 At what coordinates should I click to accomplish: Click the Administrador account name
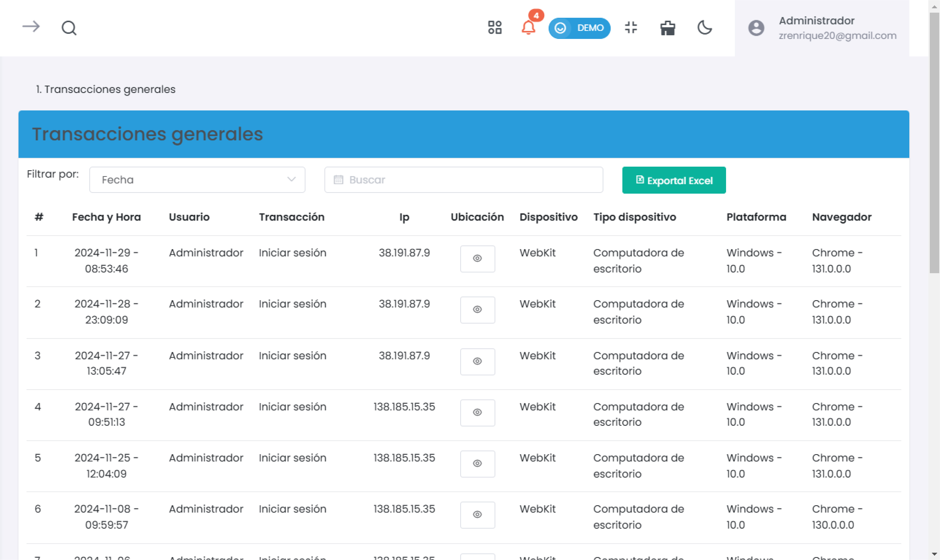[x=817, y=21]
